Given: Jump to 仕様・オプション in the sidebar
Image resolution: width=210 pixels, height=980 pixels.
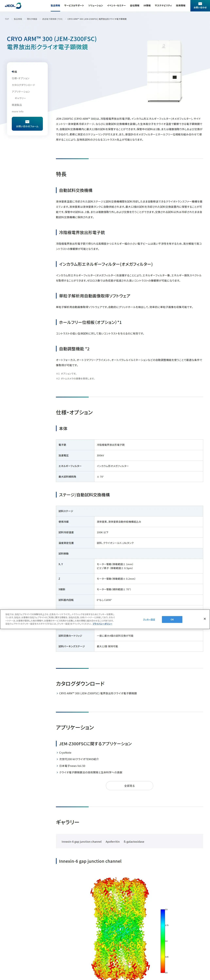Looking at the screenshot, I should tap(21, 78).
